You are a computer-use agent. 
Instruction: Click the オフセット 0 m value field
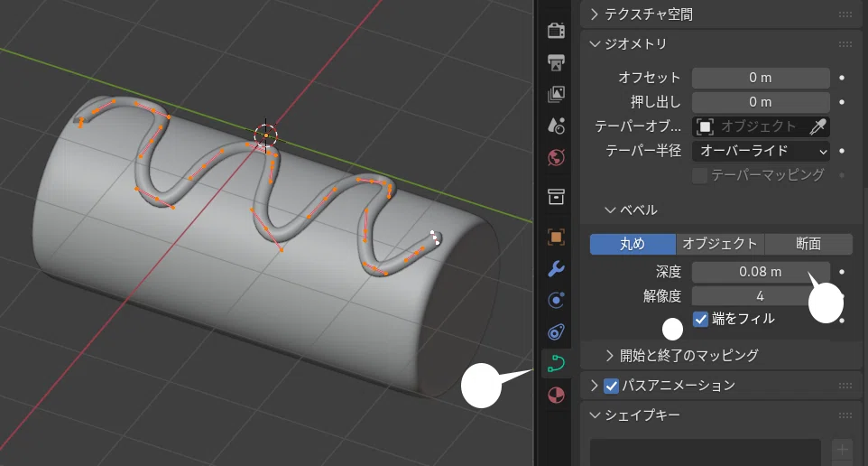coord(761,79)
